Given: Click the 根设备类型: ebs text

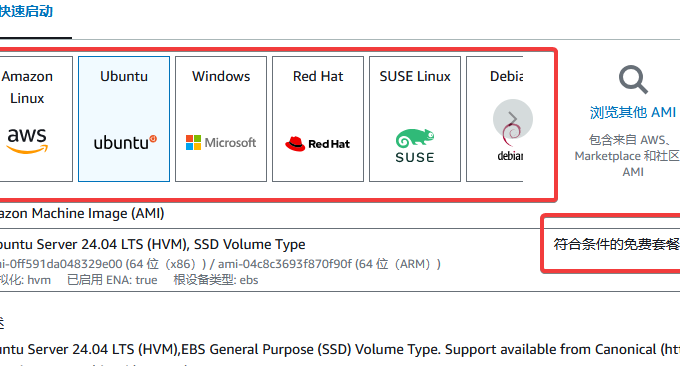Looking at the screenshot, I should pos(216,280).
